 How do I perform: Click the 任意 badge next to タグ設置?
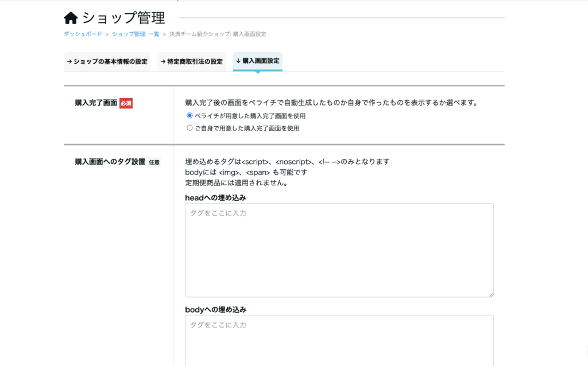point(154,162)
